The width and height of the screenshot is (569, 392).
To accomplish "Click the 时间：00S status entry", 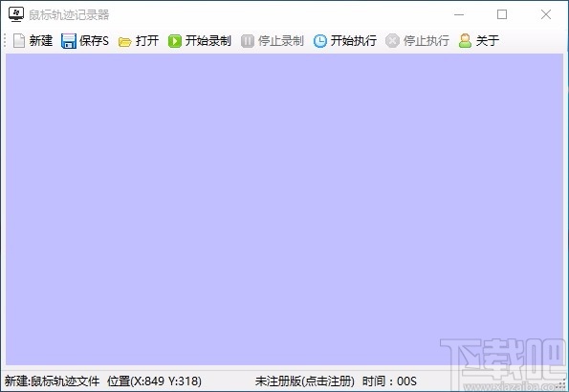I will [389, 381].
